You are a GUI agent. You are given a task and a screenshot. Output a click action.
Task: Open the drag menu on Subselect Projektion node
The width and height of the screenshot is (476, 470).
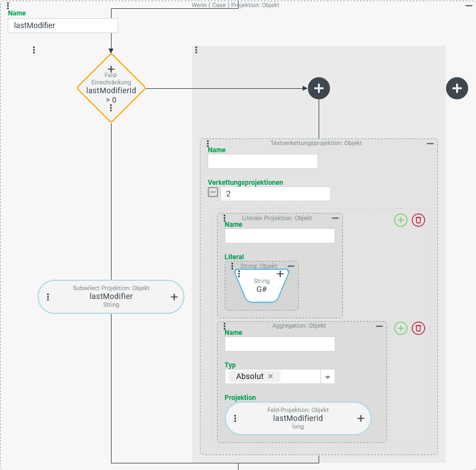tap(48, 297)
